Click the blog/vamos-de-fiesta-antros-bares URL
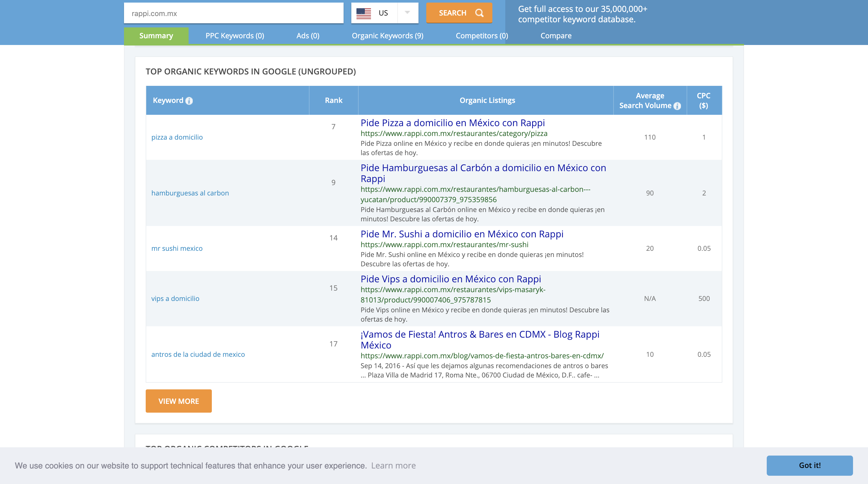The image size is (868, 484). tap(482, 356)
